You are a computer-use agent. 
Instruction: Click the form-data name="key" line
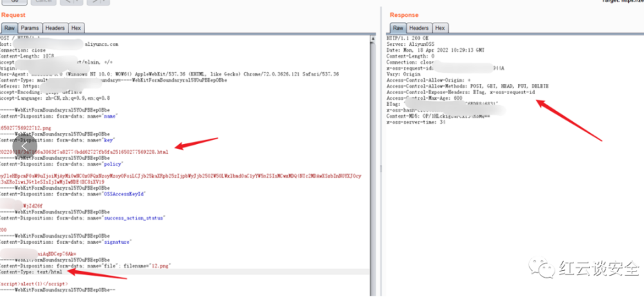tap(57, 141)
